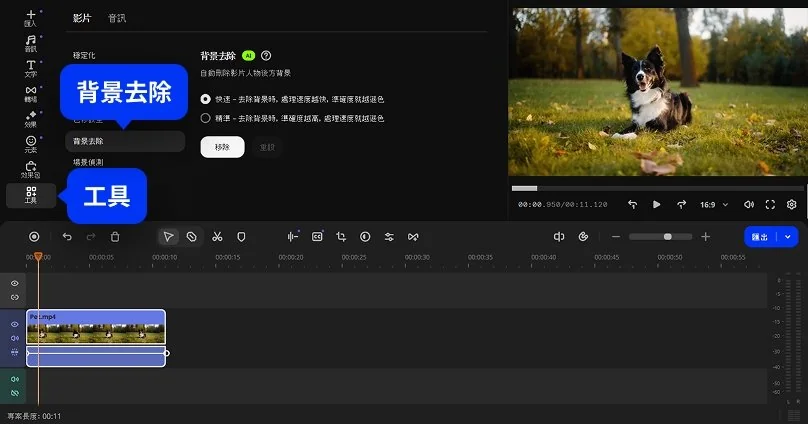The width and height of the screenshot is (808, 424).
Task: Toggle visibility eye on the video track
Action: [15, 325]
